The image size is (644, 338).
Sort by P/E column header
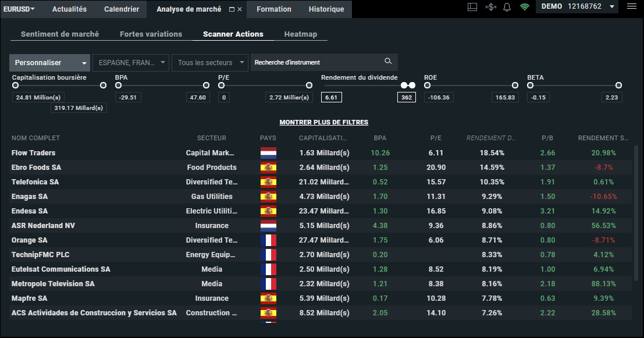436,138
